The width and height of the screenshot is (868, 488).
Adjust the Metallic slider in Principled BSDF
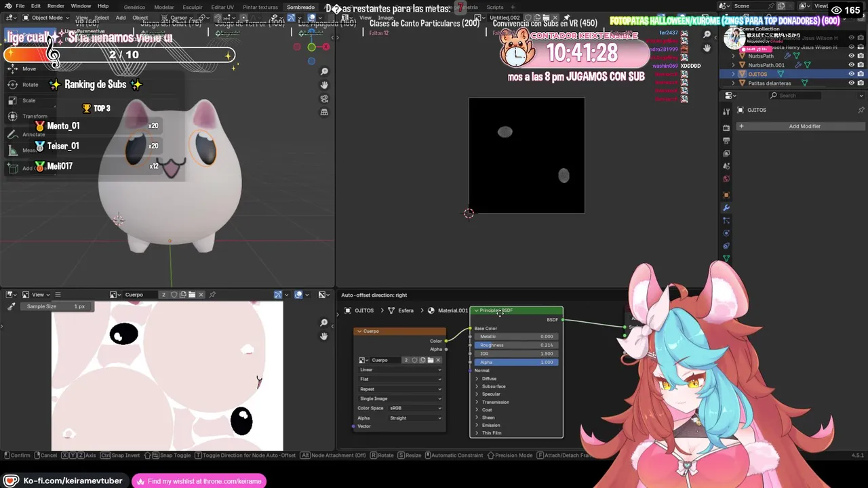click(x=516, y=336)
